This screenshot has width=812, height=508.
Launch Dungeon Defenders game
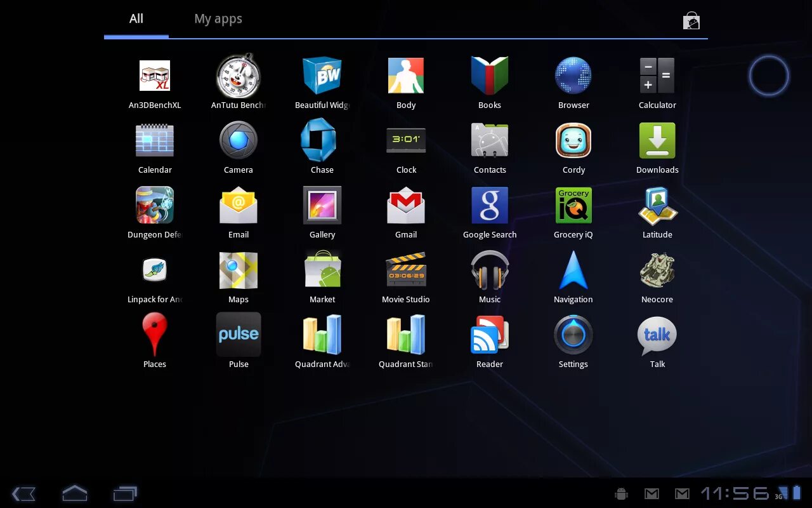tap(155, 206)
